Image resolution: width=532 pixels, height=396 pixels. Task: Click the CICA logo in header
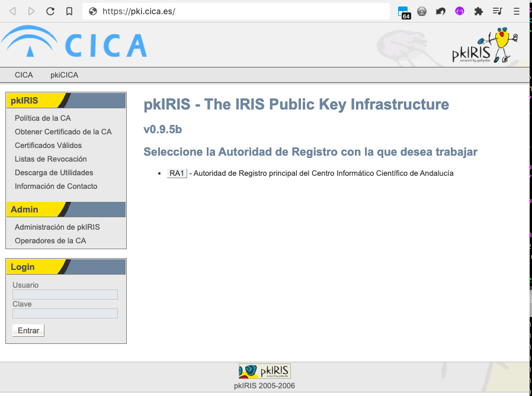pyautogui.click(x=74, y=44)
